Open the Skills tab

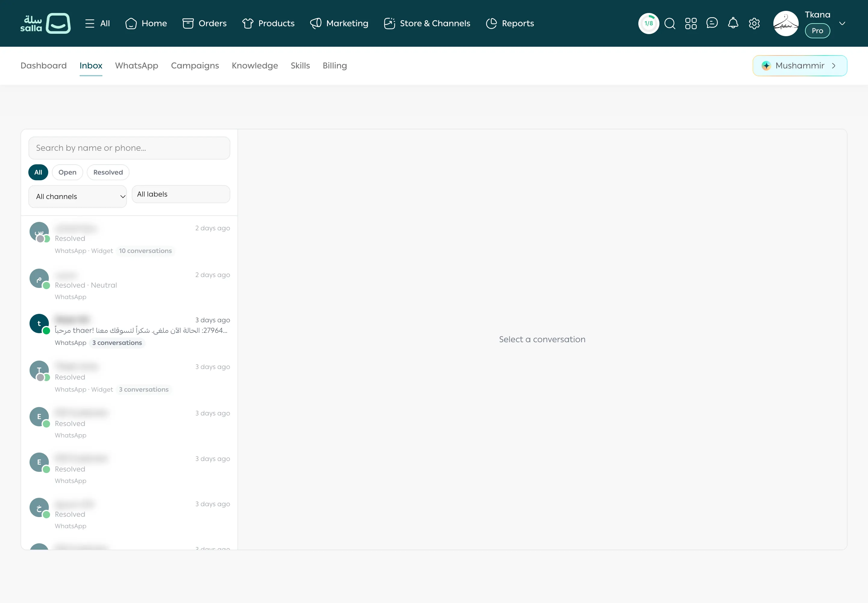click(300, 65)
